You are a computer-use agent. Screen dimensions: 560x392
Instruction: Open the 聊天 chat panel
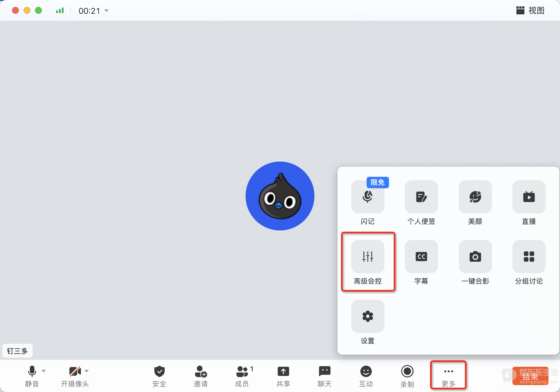tap(324, 376)
